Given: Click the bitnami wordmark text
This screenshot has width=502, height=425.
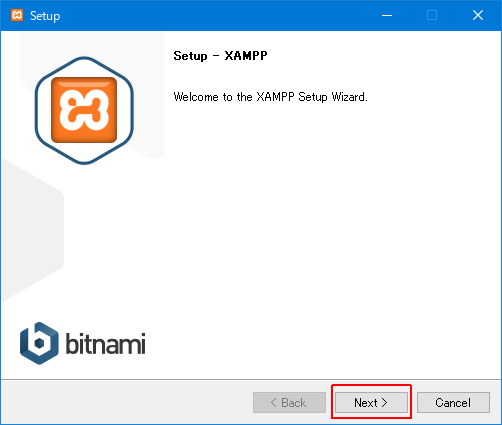Looking at the screenshot, I should pyautogui.click(x=105, y=343).
